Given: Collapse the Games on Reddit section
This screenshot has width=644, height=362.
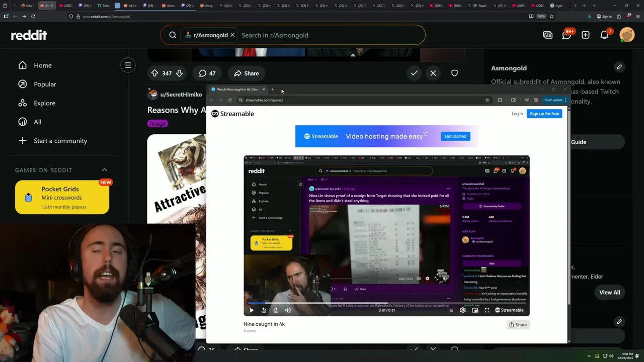Looking at the screenshot, I should pos(105,170).
